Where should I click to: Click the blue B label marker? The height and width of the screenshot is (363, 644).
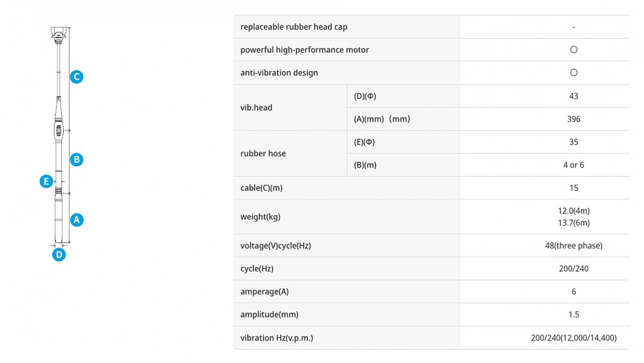pos(77,159)
